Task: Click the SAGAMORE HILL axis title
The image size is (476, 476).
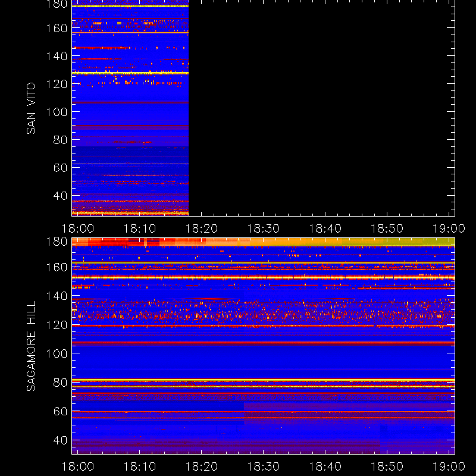Action: (x=31, y=346)
